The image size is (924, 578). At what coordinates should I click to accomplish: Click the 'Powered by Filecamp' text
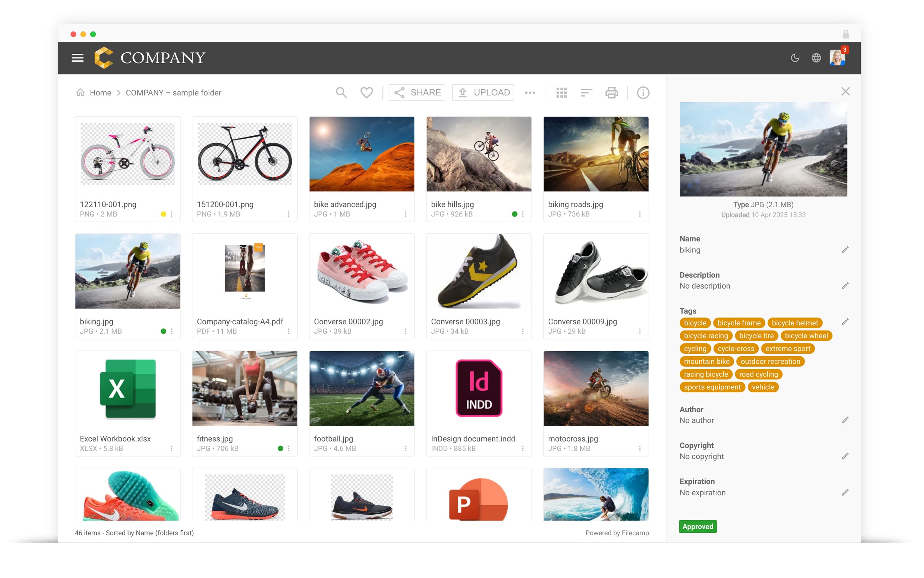click(x=617, y=533)
